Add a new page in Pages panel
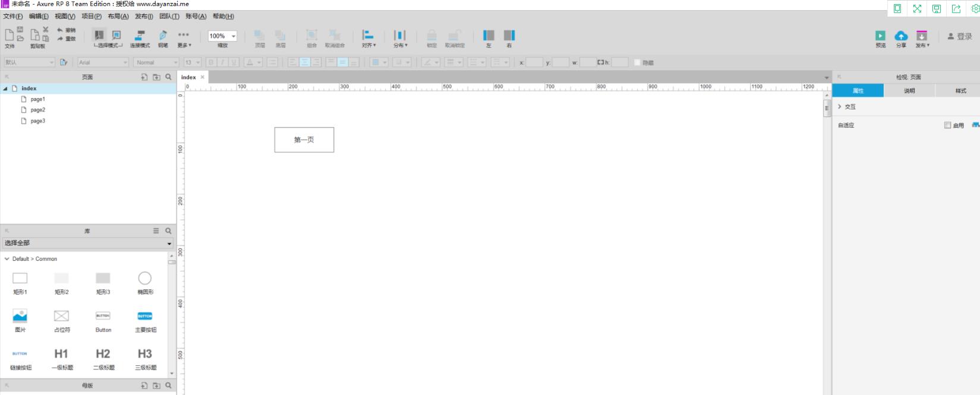Image resolution: width=980 pixels, height=395 pixels. (144, 77)
